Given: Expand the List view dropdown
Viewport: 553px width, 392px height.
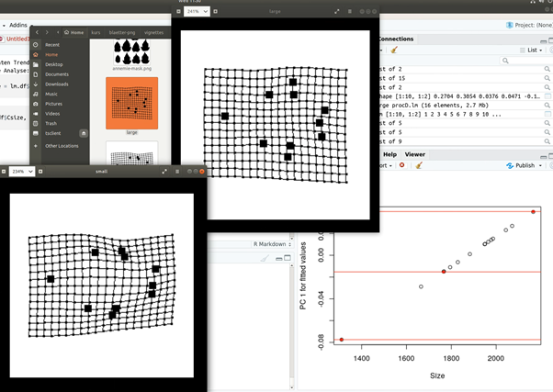Looking at the screenshot, I should [535, 51].
